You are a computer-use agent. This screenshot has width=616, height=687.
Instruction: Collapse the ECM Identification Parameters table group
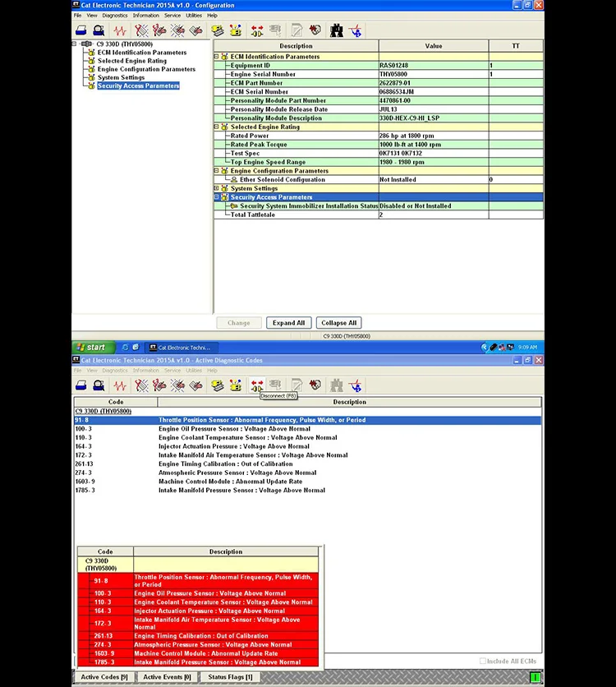coord(216,57)
